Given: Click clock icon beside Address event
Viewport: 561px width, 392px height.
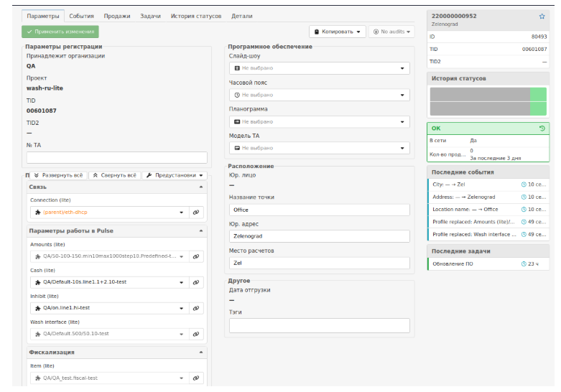Looking at the screenshot, I should 524,197.
